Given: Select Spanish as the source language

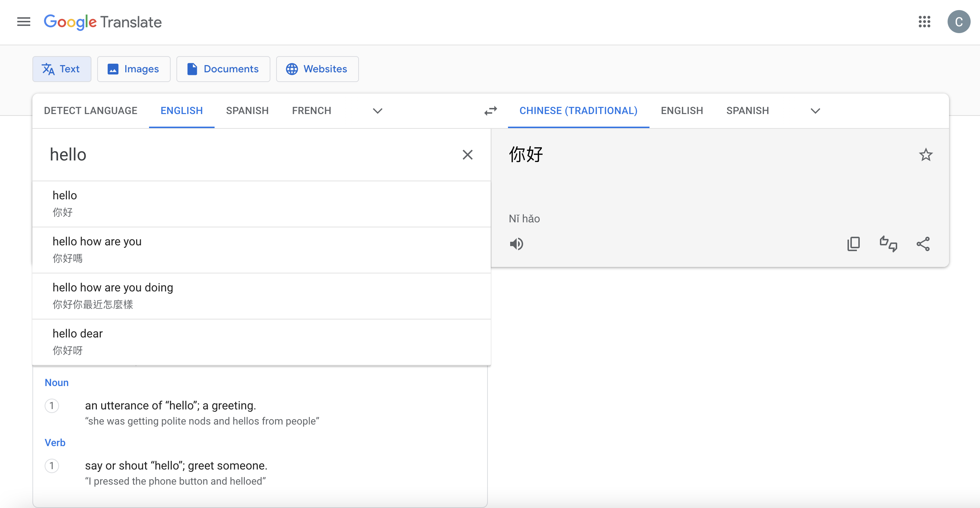Looking at the screenshot, I should coord(247,111).
